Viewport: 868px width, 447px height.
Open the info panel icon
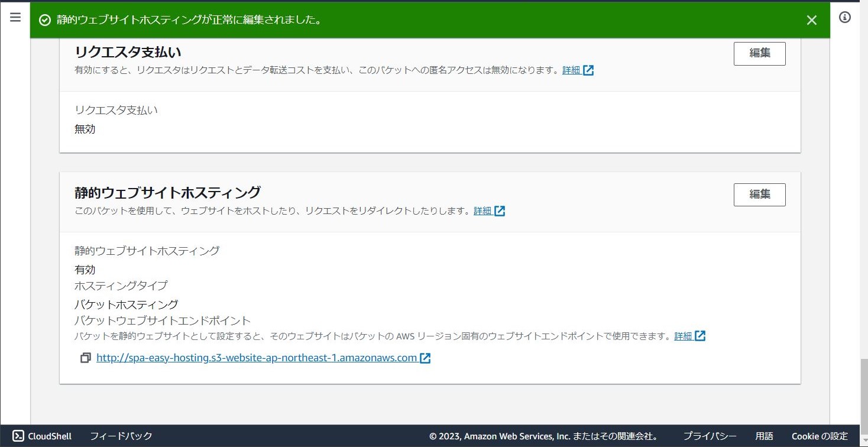pyautogui.click(x=845, y=18)
